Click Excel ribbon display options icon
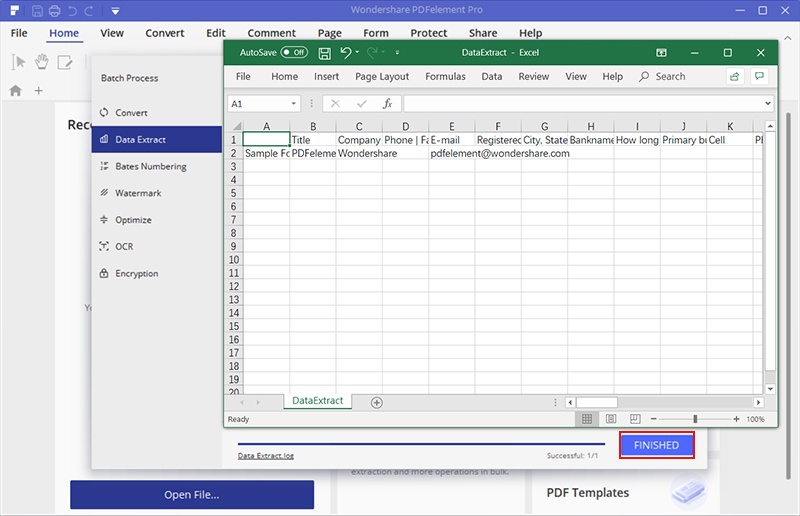The width and height of the screenshot is (800, 516). click(x=661, y=53)
